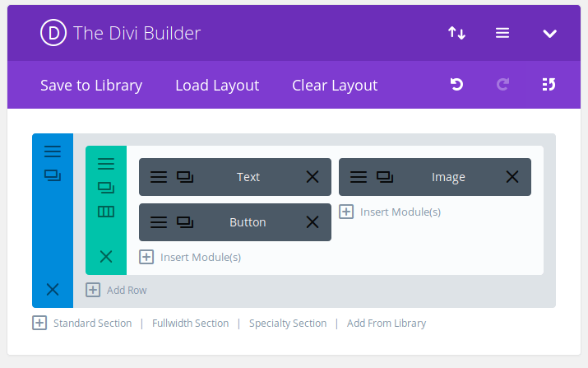Clone the Image module
588x368 pixels.
click(x=385, y=177)
